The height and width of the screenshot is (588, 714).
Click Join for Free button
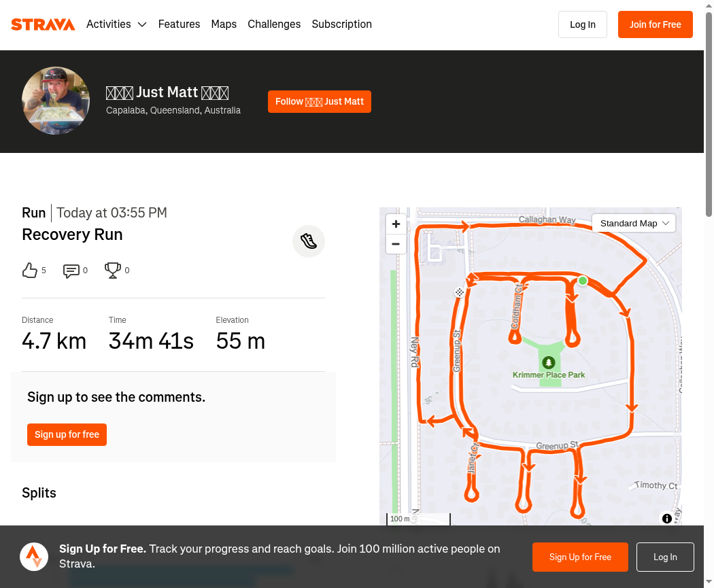click(656, 24)
